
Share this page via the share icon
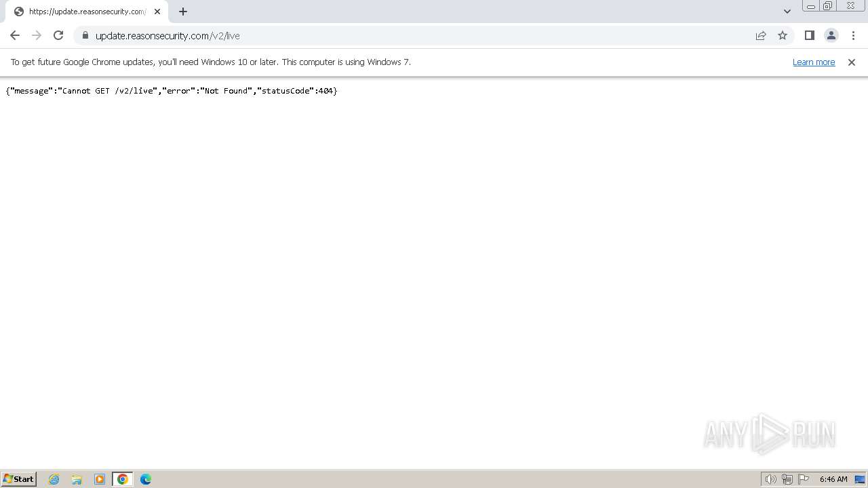tap(761, 36)
